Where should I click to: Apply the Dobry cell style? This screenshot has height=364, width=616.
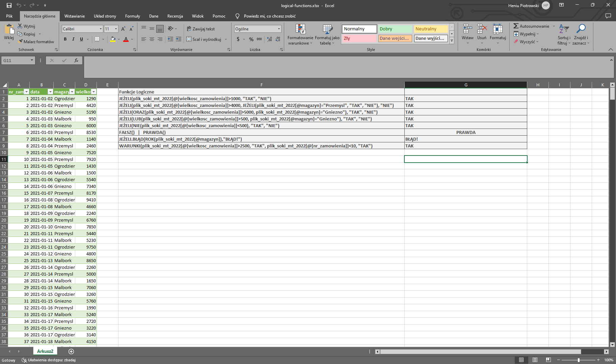tap(395, 29)
